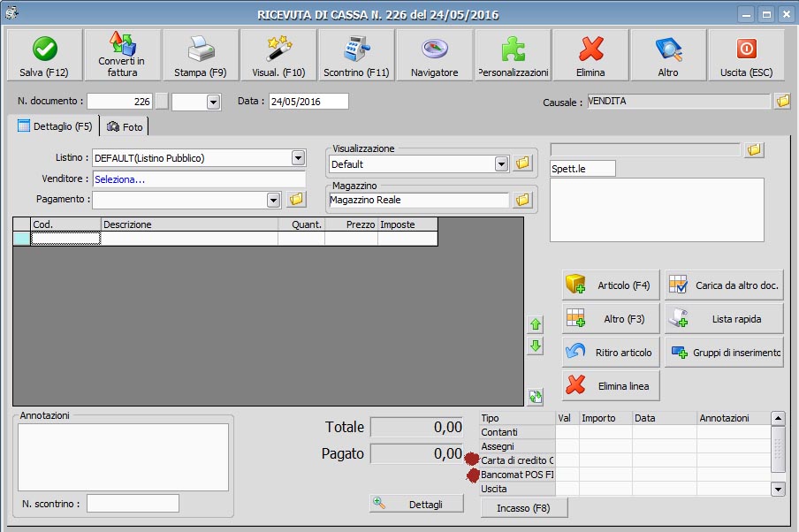This screenshot has height=532, width=799.
Task: Click the Cod. cell in first grid row
Action: [x=65, y=238]
